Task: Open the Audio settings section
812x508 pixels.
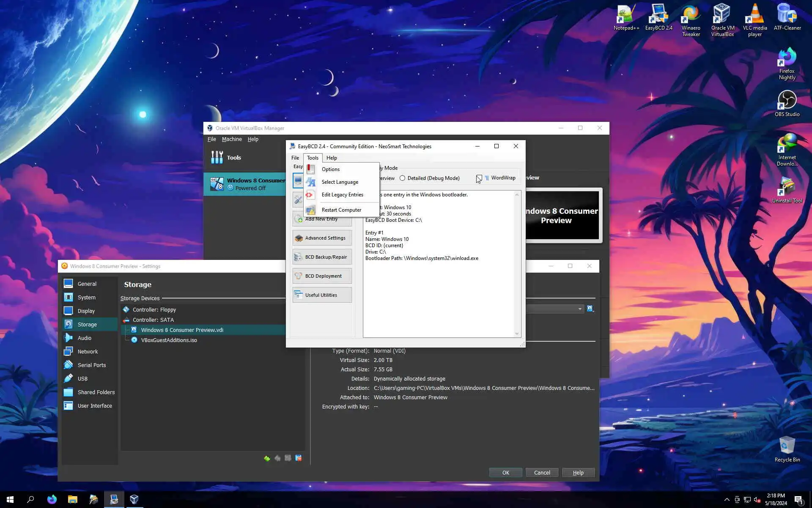Action: [84, 338]
